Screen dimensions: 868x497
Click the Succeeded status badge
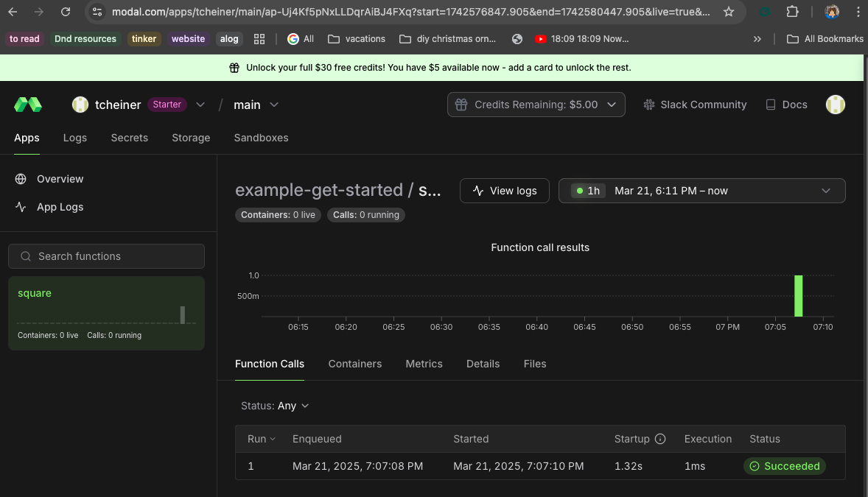click(x=785, y=466)
